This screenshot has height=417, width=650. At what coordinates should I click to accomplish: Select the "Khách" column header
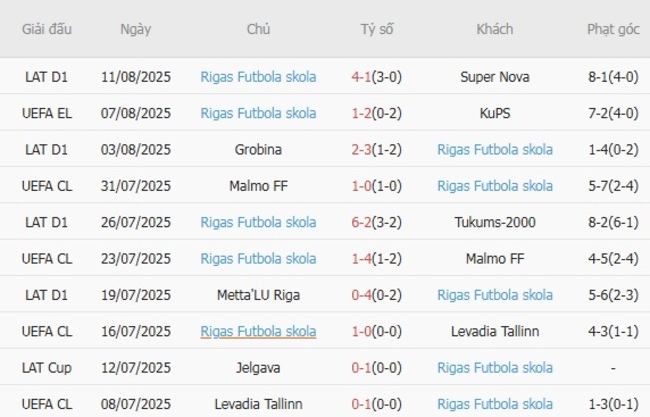(495, 29)
